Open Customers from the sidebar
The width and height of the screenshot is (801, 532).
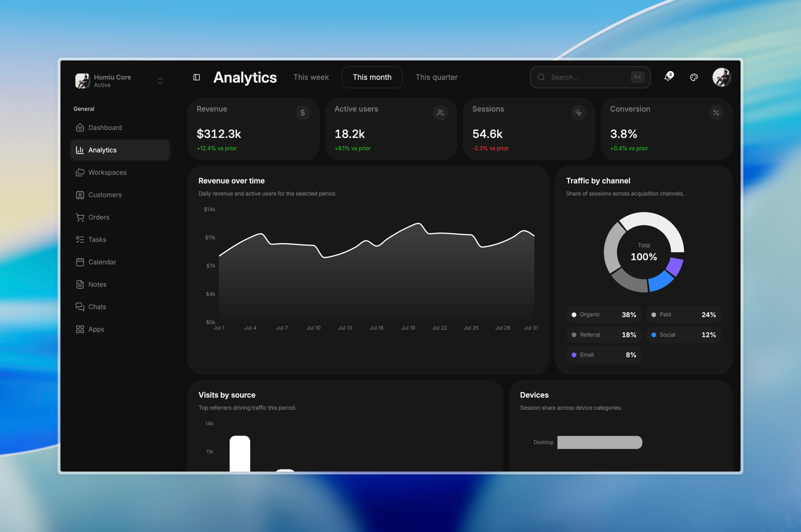pos(120,195)
